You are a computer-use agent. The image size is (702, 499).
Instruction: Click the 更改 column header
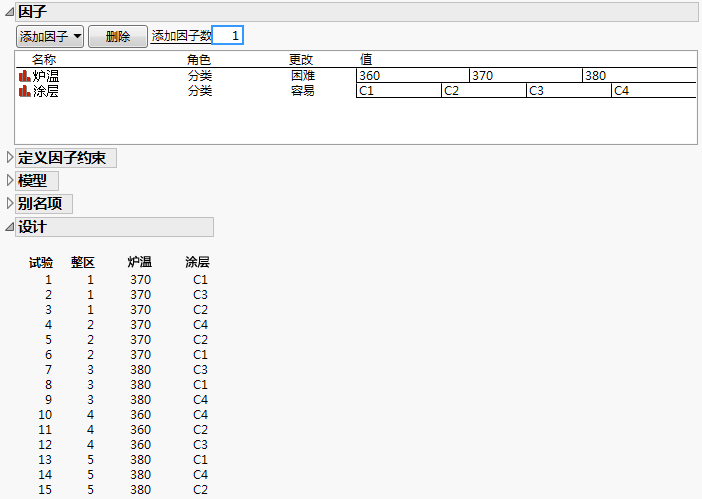point(301,60)
